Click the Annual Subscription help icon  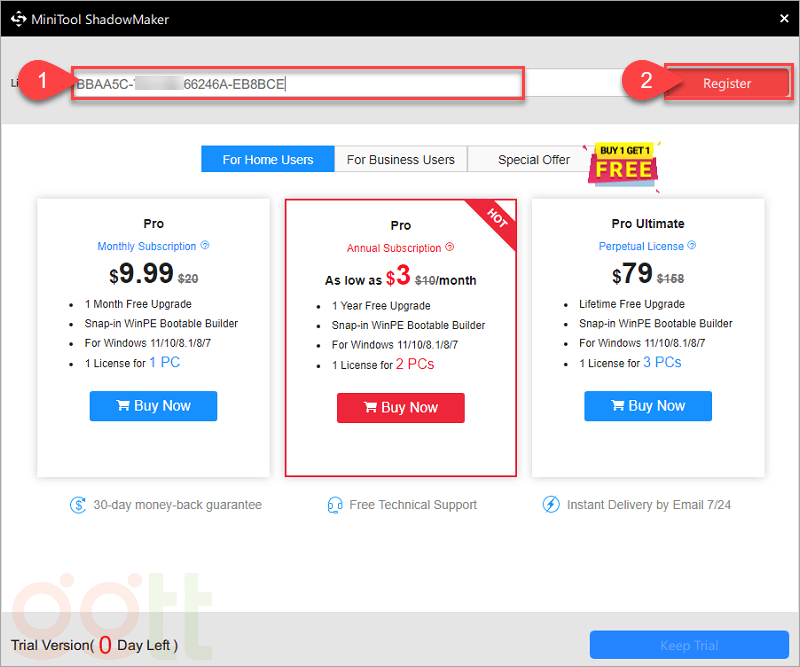pos(450,248)
